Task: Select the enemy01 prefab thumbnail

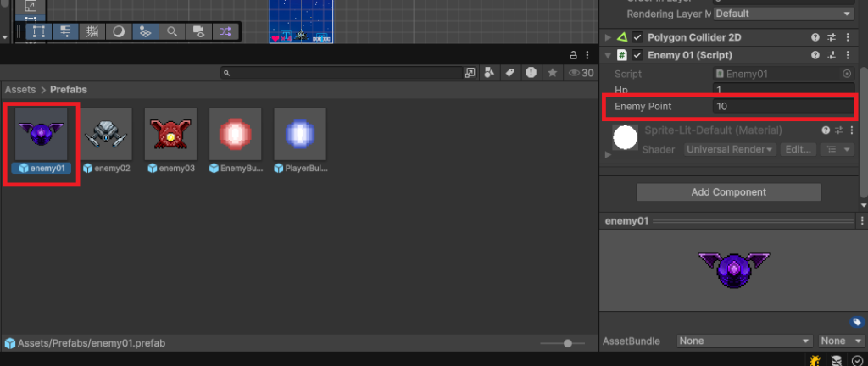Action: click(42, 135)
